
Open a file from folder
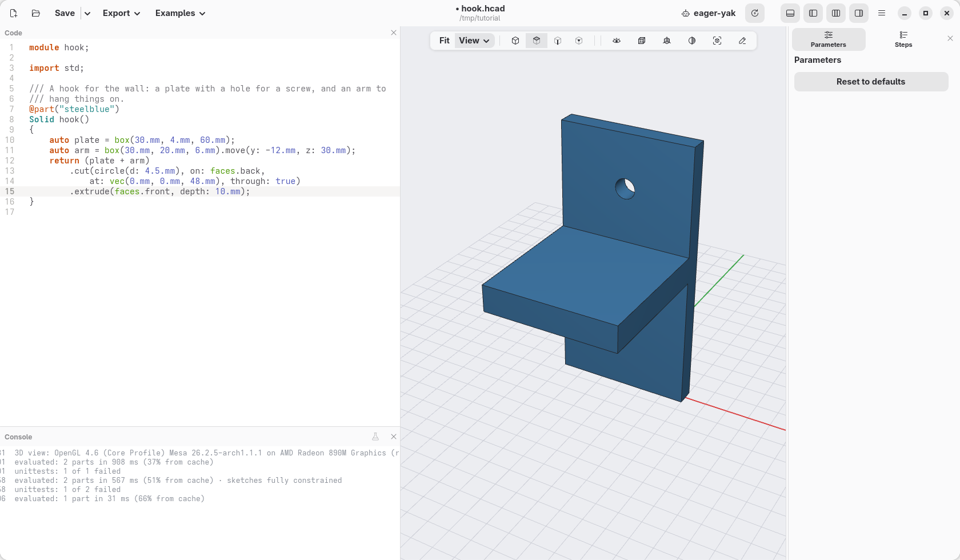click(36, 13)
